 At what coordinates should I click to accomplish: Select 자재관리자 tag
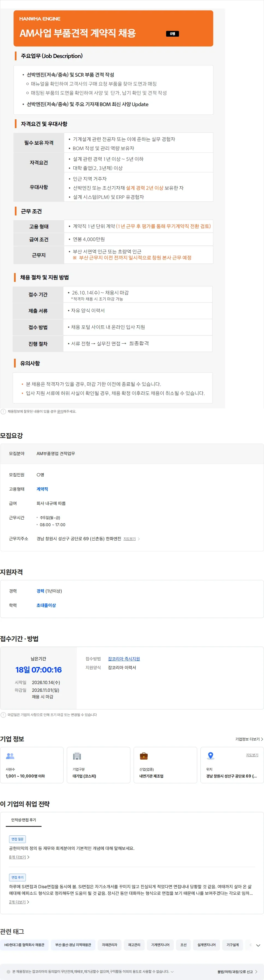[x=109, y=945]
